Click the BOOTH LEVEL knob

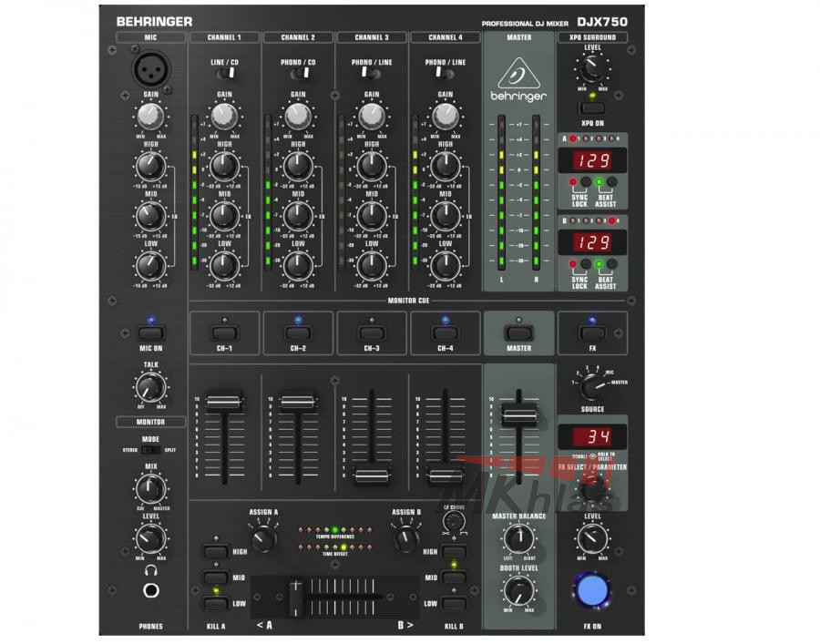coord(518,590)
